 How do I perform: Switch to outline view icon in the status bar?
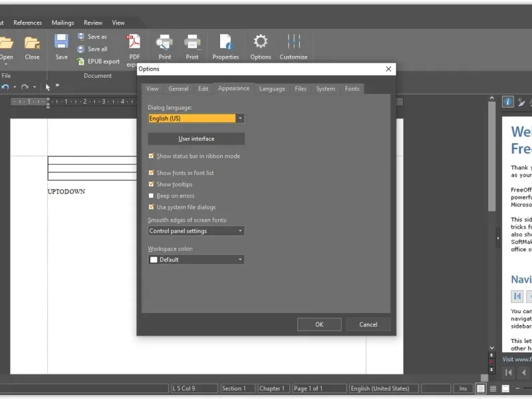[x=493, y=388]
